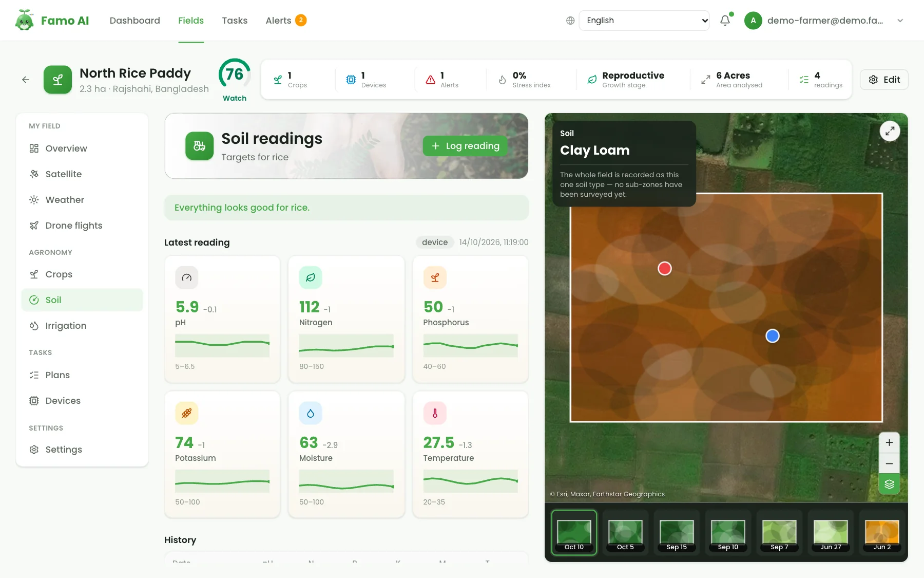Viewport: 924px width, 578px height.
Task: Open the Alerts tab
Action: tap(286, 21)
